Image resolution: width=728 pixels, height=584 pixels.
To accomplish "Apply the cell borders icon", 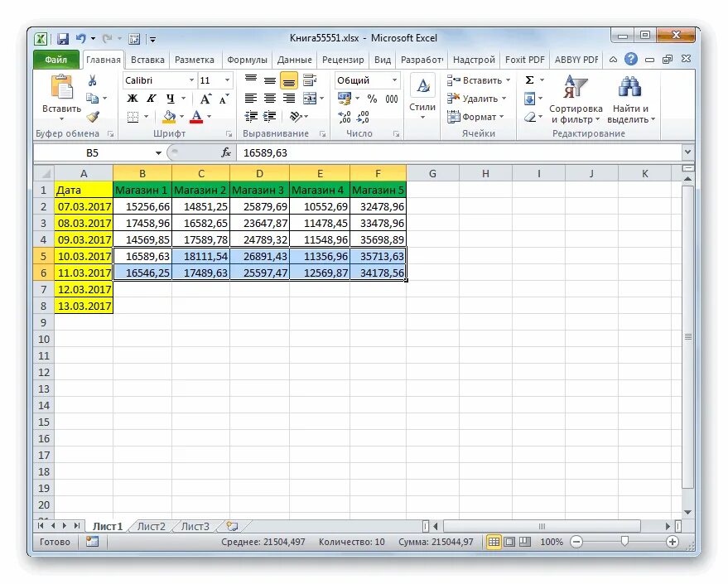I will tap(133, 117).
